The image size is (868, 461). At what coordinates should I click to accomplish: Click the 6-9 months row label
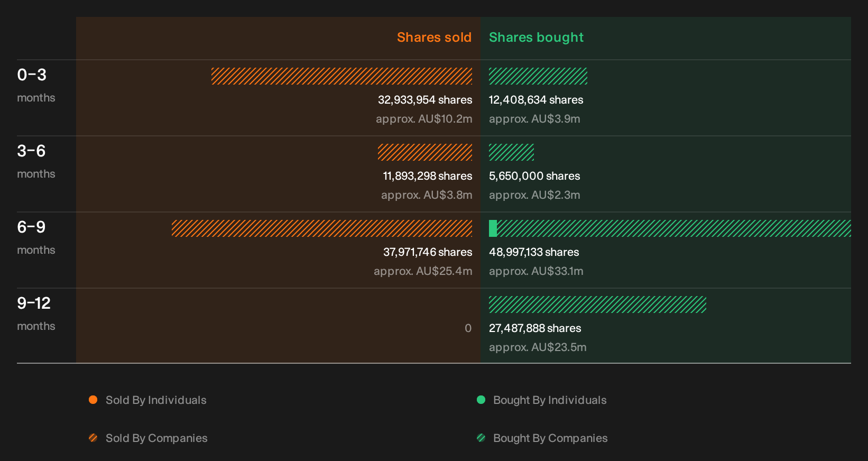[x=36, y=237]
